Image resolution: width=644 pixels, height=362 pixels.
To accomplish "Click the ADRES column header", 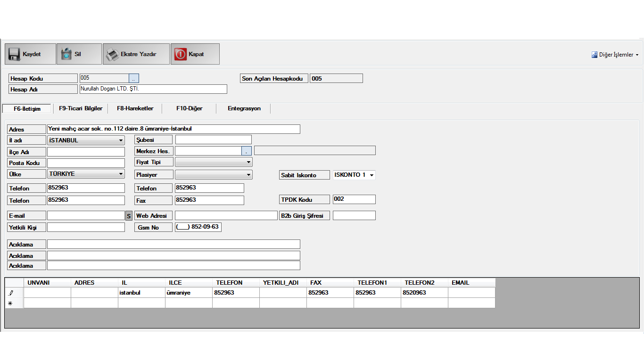I will (94, 283).
